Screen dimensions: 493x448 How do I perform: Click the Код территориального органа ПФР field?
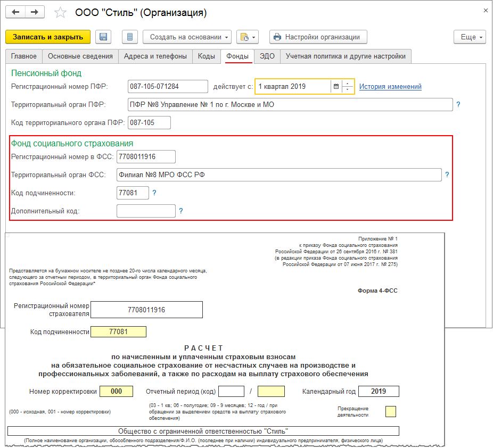(x=150, y=122)
